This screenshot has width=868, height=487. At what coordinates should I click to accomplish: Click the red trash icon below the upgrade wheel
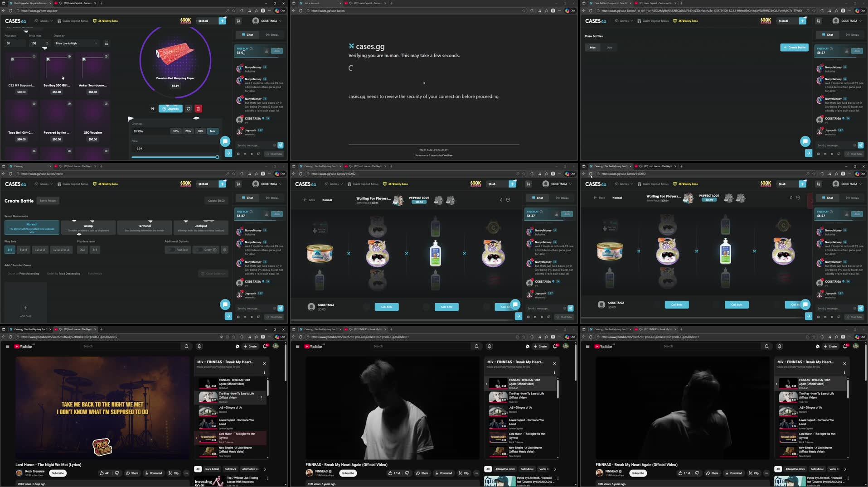(198, 108)
